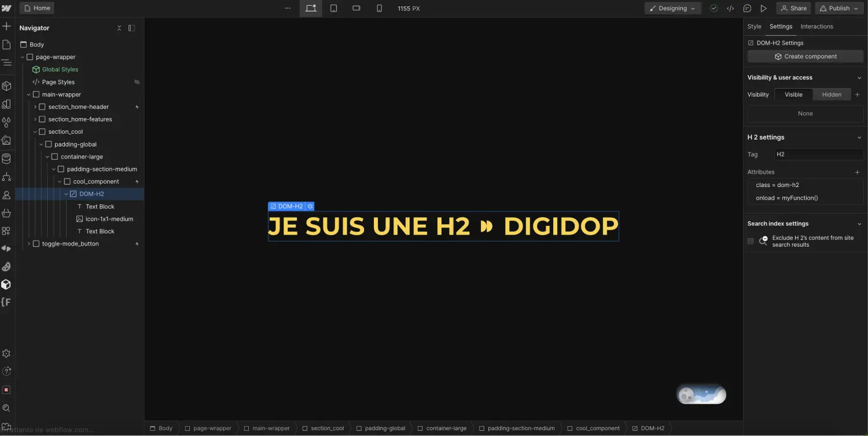Collapse the section_cool tree item

(x=34, y=131)
